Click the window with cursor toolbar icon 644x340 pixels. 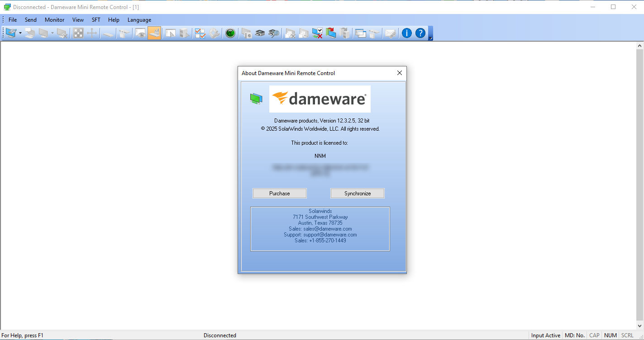point(171,33)
